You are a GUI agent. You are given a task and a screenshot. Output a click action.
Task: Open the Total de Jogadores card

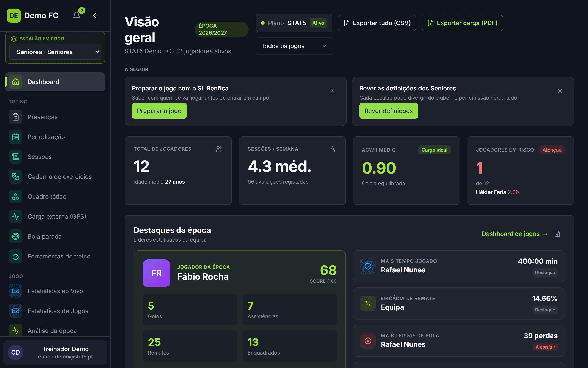[178, 171]
